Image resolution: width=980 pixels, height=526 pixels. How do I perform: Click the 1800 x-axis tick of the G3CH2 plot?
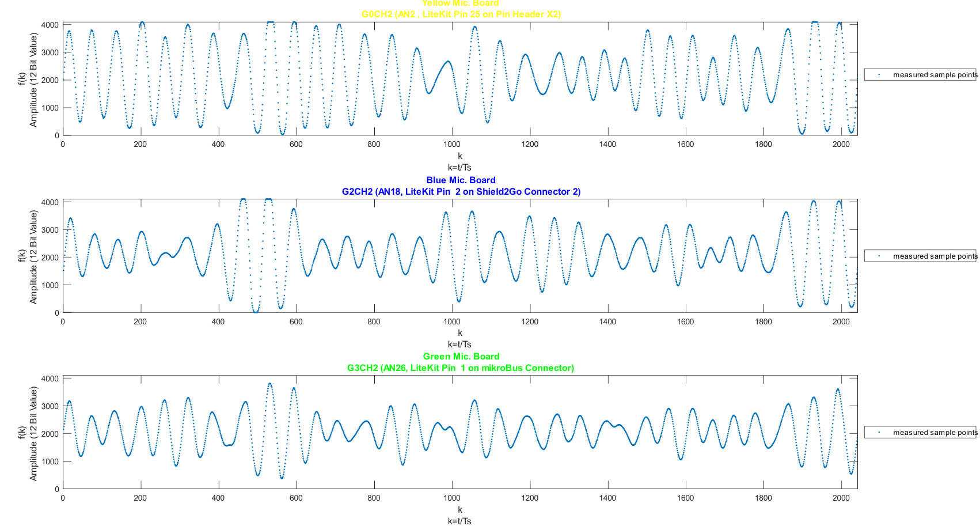[764, 498]
